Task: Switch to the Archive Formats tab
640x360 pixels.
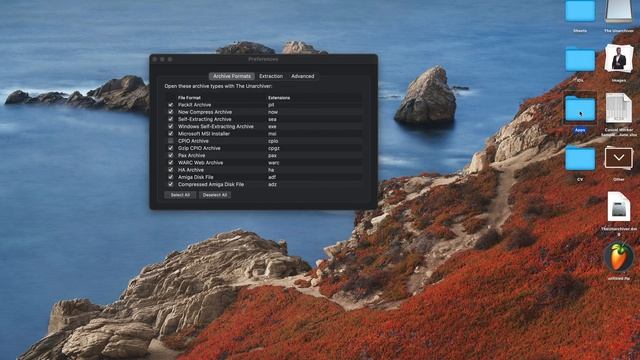Action: pos(232,76)
